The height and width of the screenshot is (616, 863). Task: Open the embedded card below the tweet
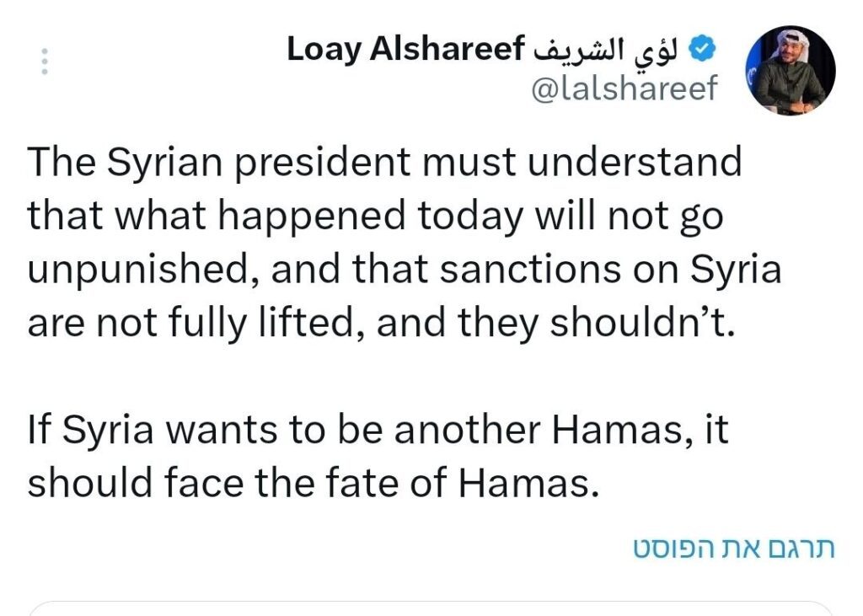(431, 608)
